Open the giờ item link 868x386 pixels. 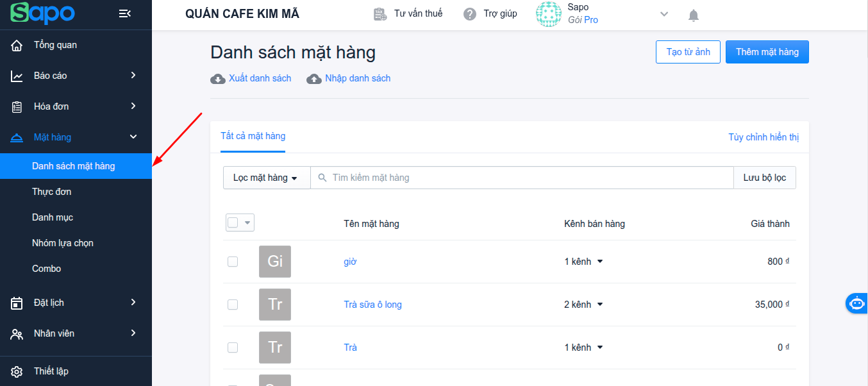350,262
